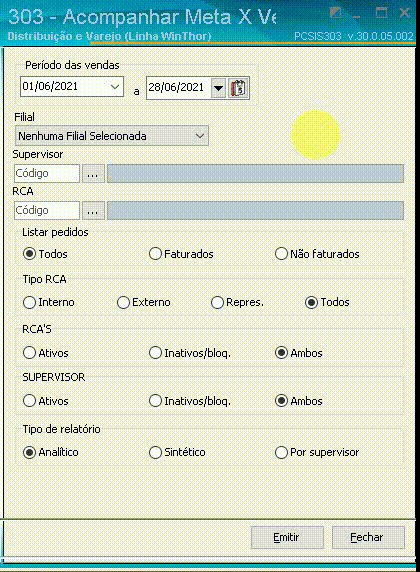This screenshot has width=420, height=572.
Task: Open Supervisor lookup ellipsis button
Action: tap(93, 173)
